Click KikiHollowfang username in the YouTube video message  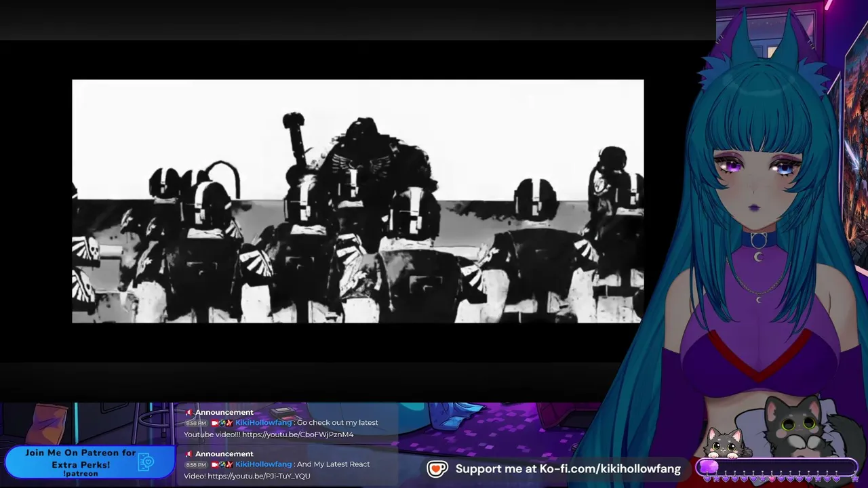263,423
